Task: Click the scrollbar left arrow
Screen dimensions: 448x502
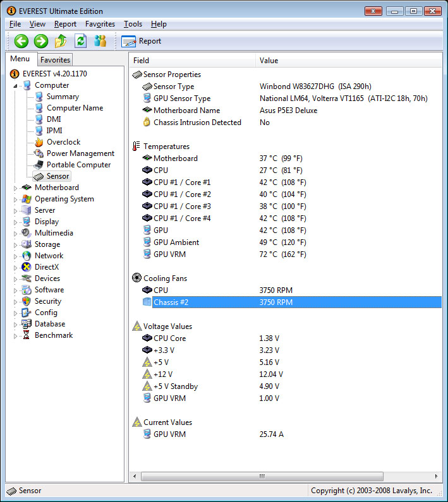Action: [x=135, y=476]
